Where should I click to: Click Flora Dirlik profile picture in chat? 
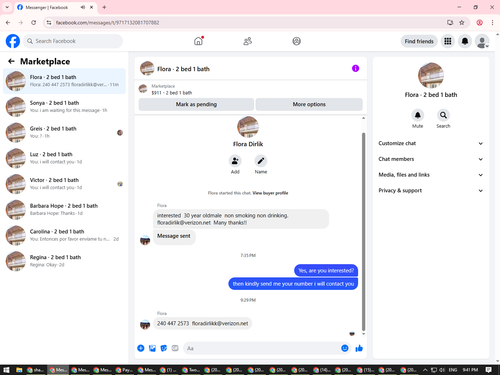click(x=248, y=127)
